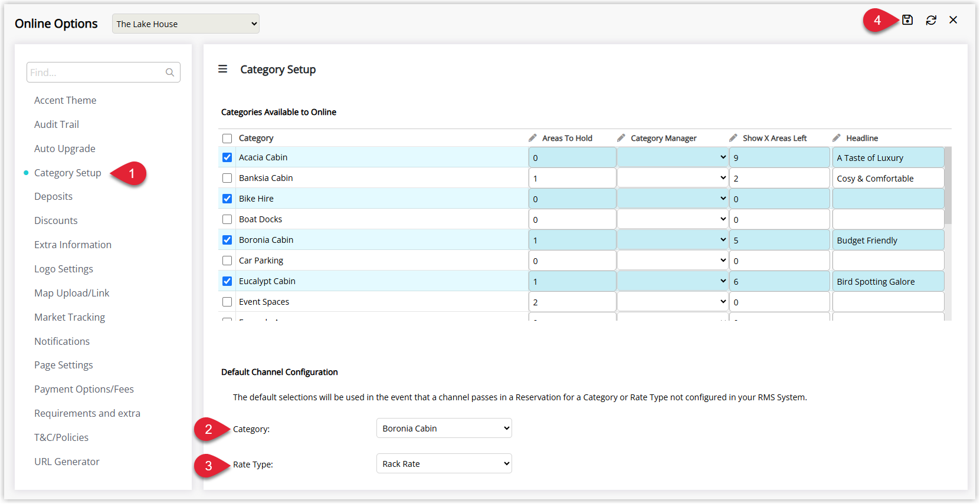Click Areas To Hold field for Boronia Cabin row
980x504 pixels.
[x=572, y=240]
